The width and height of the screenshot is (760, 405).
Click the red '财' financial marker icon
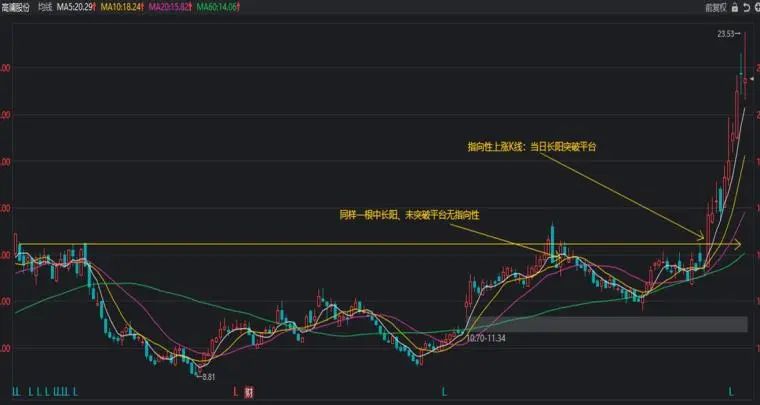pyautogui.click(x=249, y=392)
